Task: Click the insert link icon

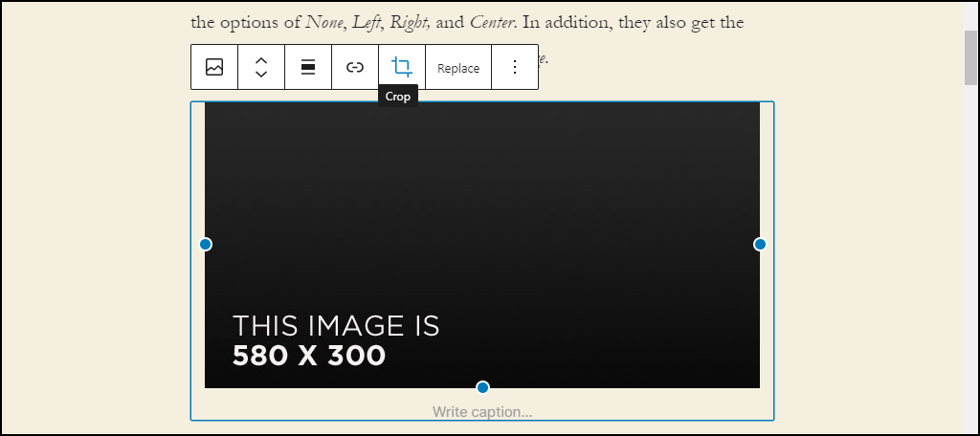Action: point(355,67)
